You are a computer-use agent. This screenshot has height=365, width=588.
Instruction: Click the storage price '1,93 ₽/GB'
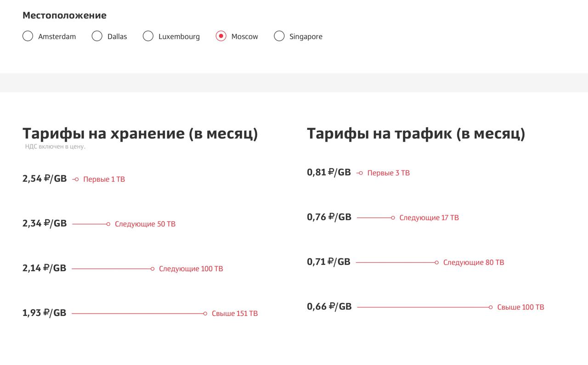click(x=45, y=313)
